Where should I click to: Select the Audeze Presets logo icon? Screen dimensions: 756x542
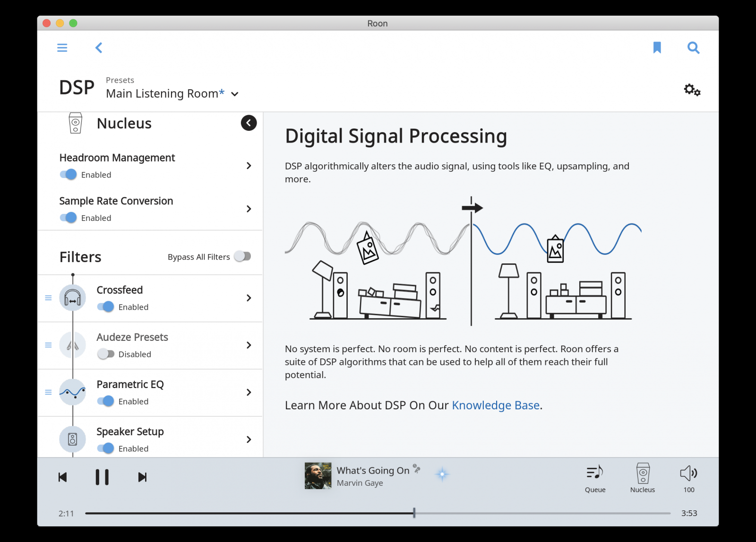(72, 345)
